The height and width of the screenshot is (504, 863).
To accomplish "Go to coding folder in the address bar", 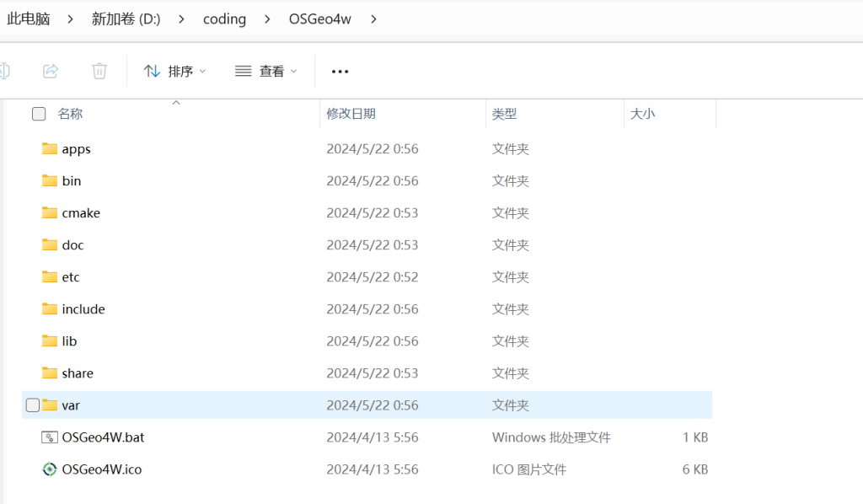I will [224, 19].
